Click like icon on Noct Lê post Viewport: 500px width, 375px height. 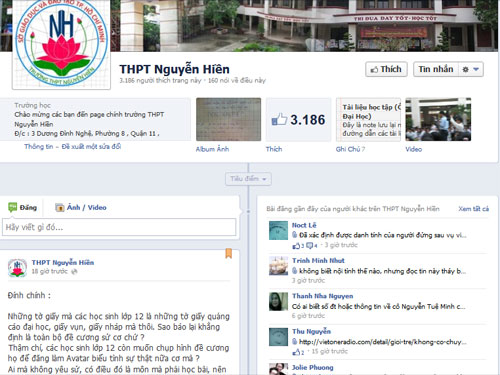click(x=296, y=246)
